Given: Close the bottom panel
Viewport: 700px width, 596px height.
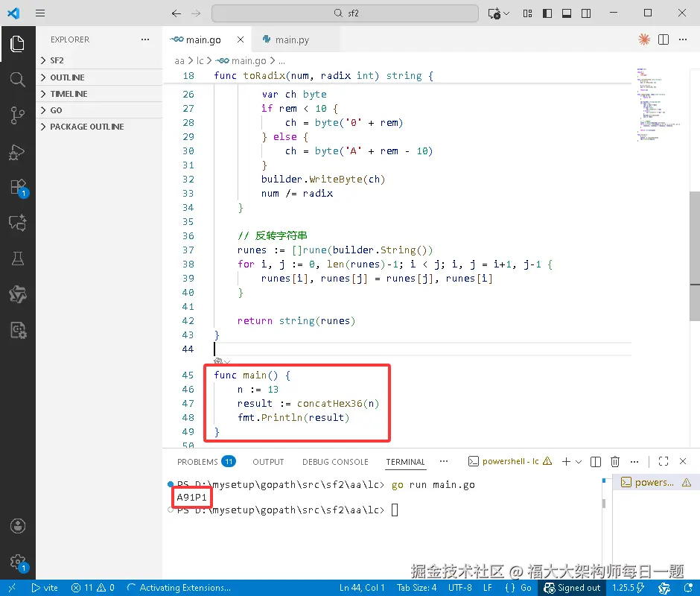Looking at the screenshot, I should click(683, 461).
